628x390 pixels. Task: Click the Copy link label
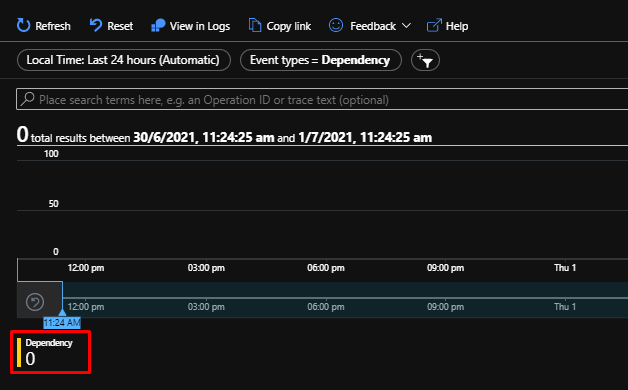coord(289,26)
